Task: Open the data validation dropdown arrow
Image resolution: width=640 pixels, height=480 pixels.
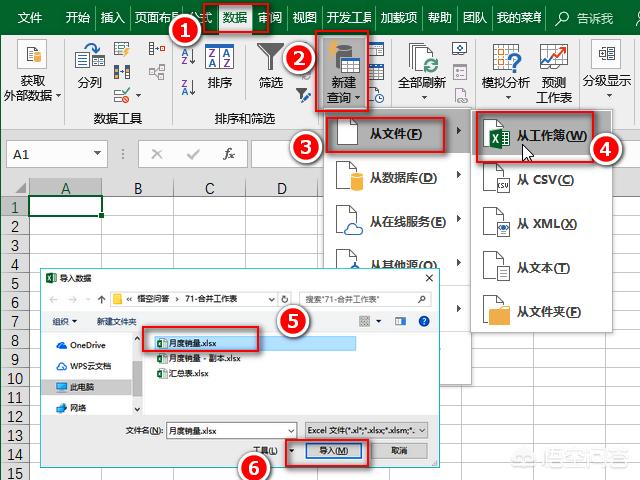Action: 139,96
